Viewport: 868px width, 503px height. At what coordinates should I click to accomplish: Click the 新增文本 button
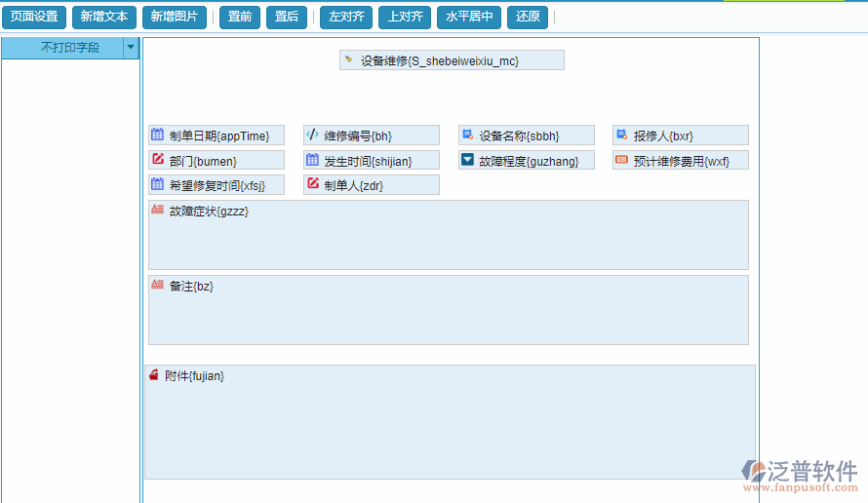tap(104, 17)
